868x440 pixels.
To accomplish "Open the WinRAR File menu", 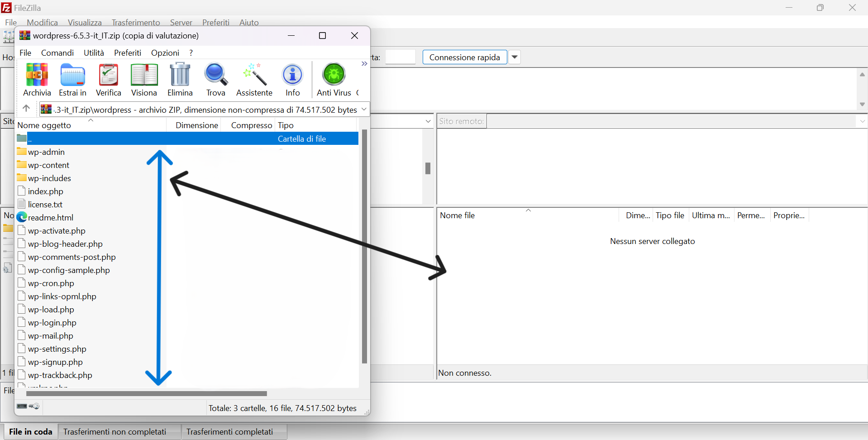I will pos(26,53).
